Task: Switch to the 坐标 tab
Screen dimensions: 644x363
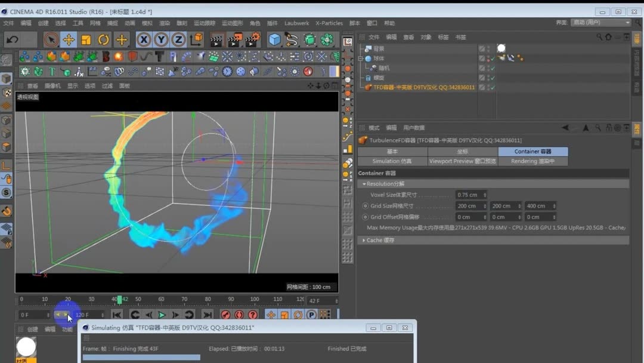Action: (x=463, y=151)
